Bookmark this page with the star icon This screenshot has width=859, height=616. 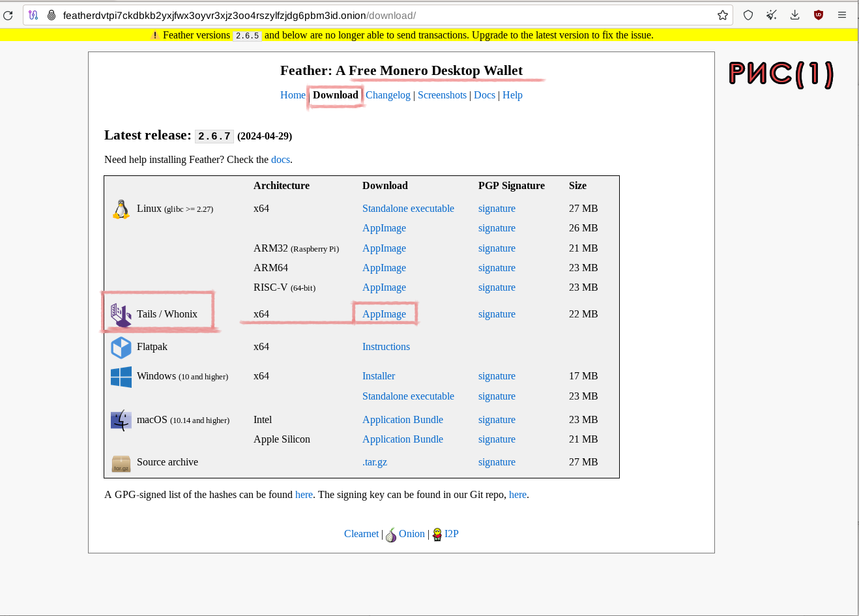[722, 15]
